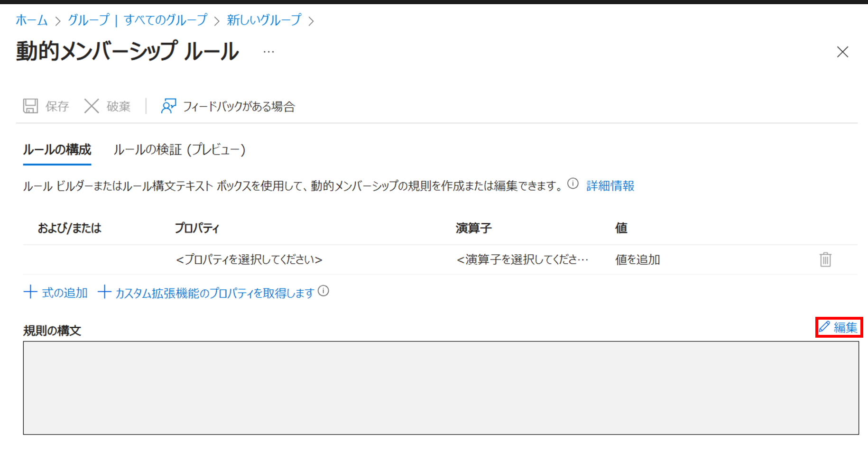Click カスタム拡張機能のプロパティを取得します
This screenshot has width=868, height=452.
(206, 293)
